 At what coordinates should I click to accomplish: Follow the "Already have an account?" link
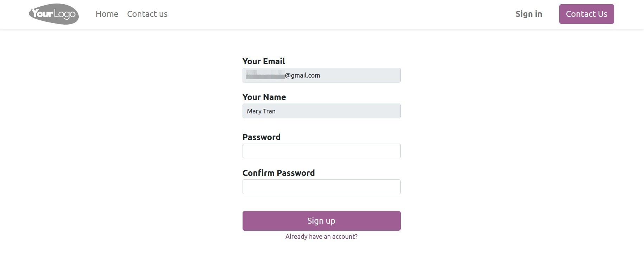[321, 237]
